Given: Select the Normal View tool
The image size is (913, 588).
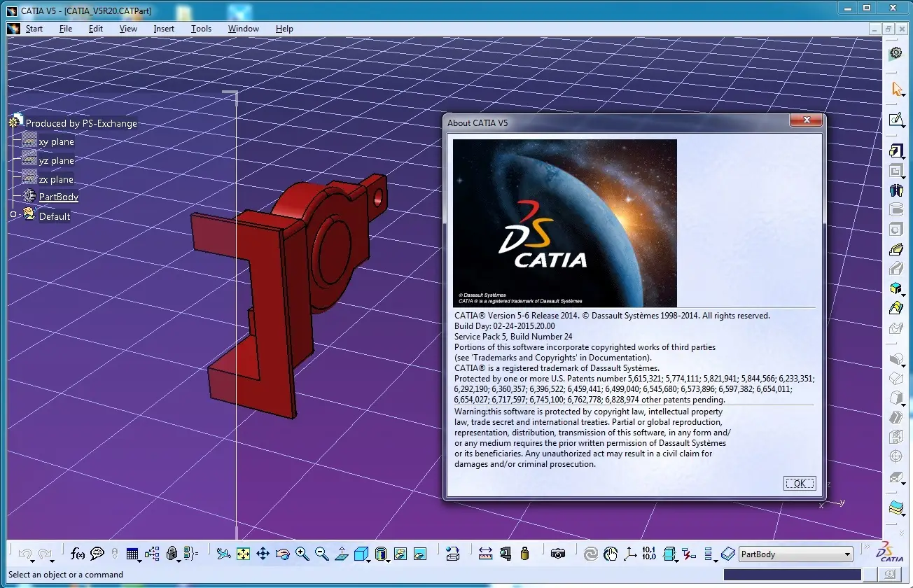Looking at the screenshot, I should tap(342, 554).
